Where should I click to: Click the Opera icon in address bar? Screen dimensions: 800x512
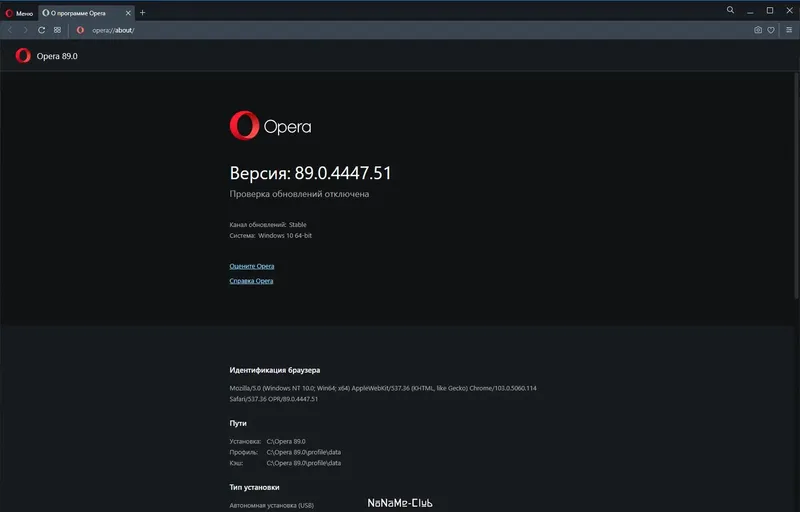[x=80, y=30]
